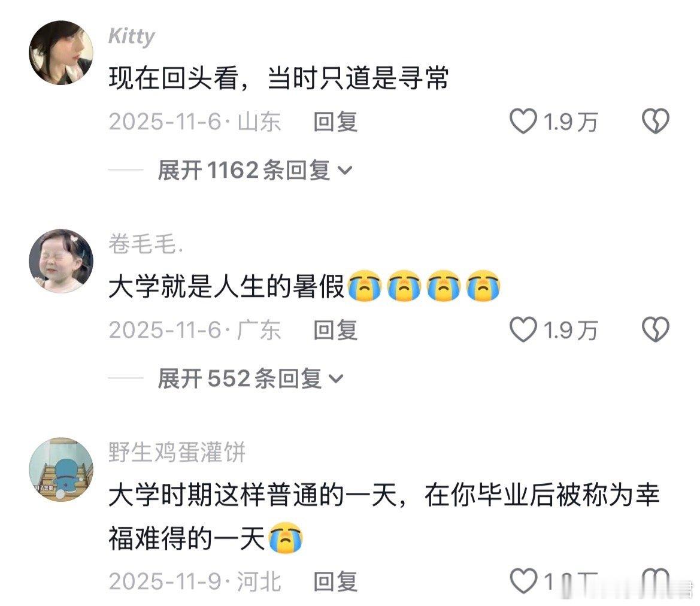The width and height of the screenshot is (700, 606).
Task: Open 卷毛毛 username link
Action: (146, 244)
